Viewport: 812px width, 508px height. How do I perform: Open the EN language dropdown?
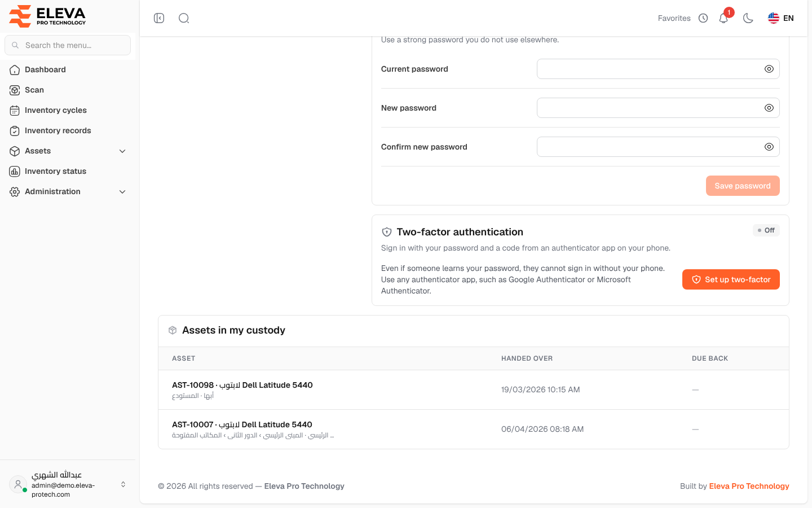(x=781, y=18)
